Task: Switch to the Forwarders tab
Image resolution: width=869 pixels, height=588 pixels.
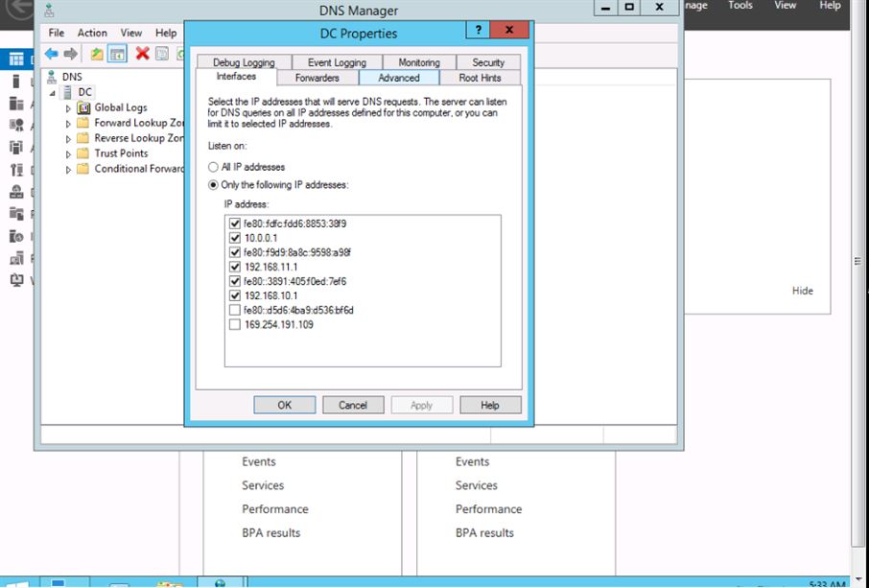Action: click(x=317, y=78)
